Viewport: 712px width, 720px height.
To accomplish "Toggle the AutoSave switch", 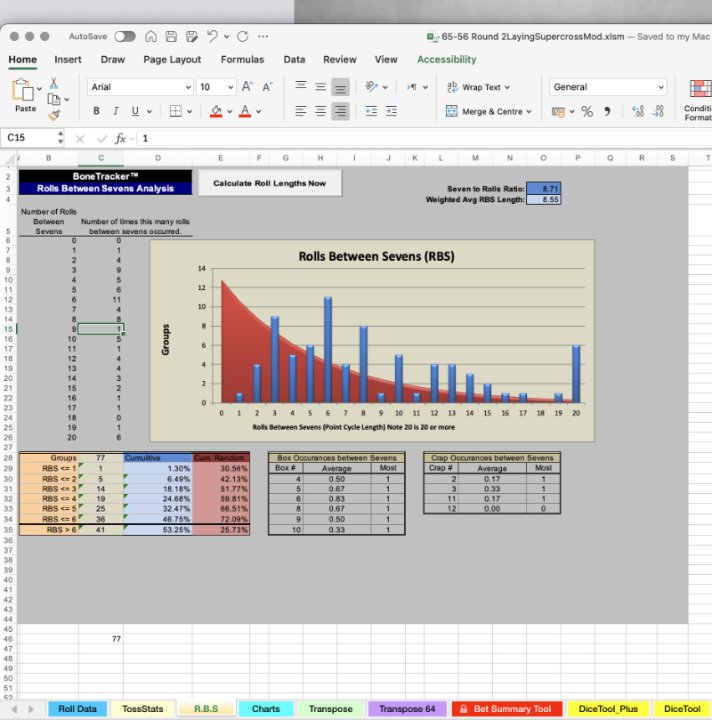I will (x=125, y=36).
